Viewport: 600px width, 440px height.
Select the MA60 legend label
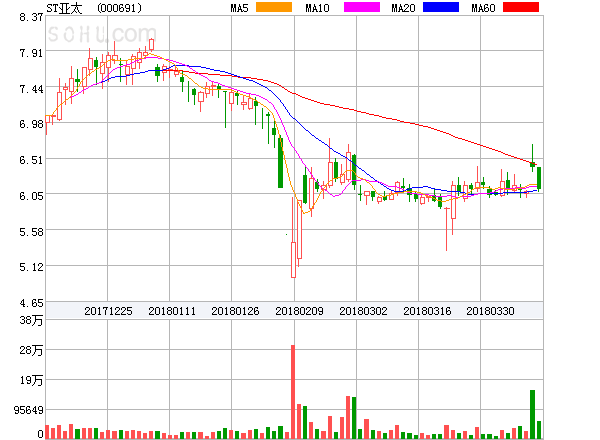click(x=483, y=8)
